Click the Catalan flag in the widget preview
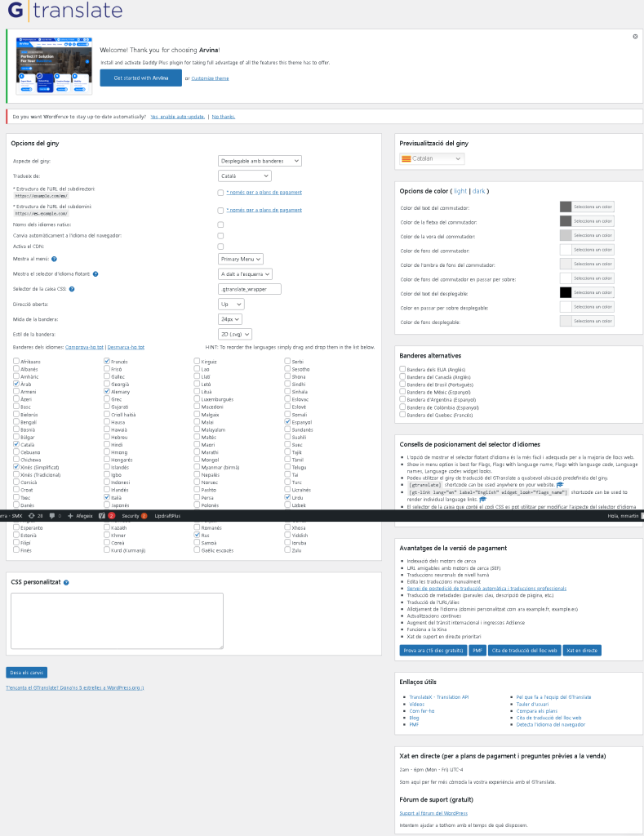The height and width of the screenshot is (836, 644). tap(406, 159)
